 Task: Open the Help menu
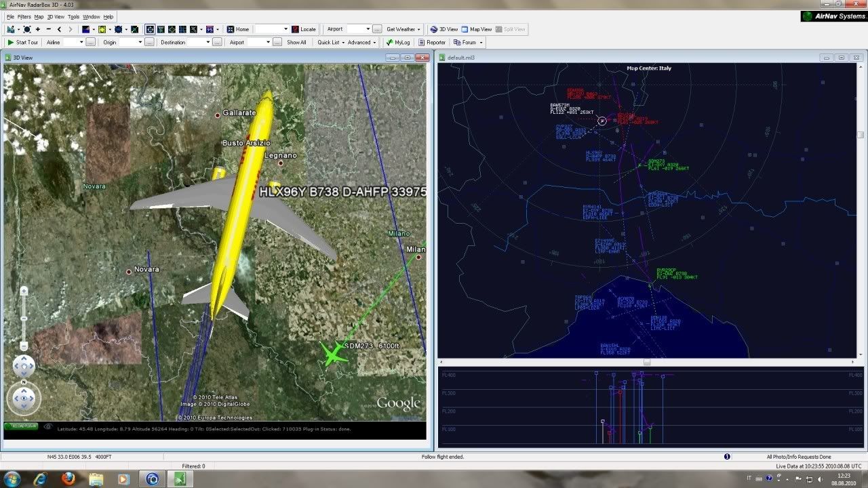pyautogui.click(x=108, y=16)
